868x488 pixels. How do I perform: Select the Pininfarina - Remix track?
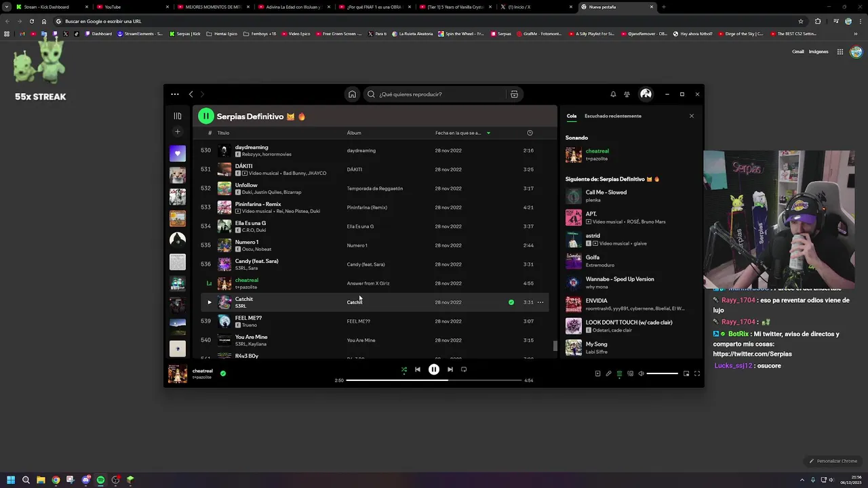click(x=374, y=207)
